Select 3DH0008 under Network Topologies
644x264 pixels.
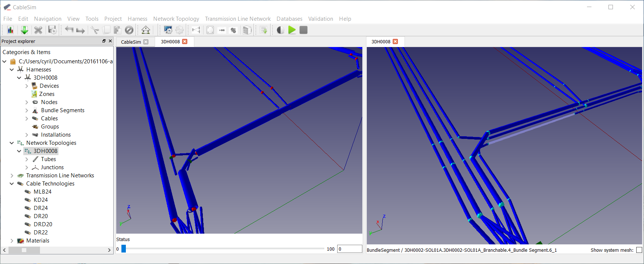[x=46, y=151]
